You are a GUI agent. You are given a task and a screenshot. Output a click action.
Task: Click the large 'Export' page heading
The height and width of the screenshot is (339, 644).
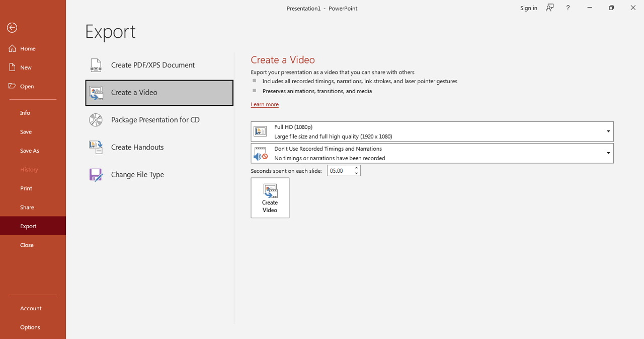coord(110,31)
